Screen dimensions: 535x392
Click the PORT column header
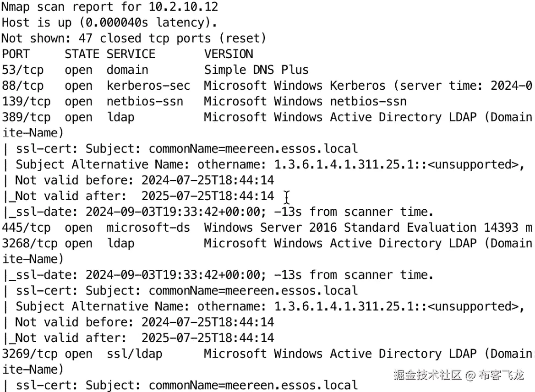(x=16, y=54)
